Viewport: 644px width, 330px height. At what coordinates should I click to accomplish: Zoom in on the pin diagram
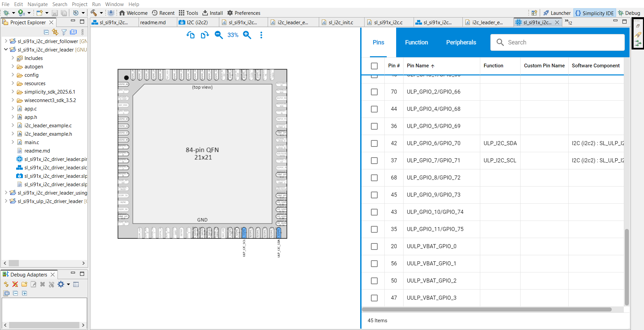coord(247,35)
